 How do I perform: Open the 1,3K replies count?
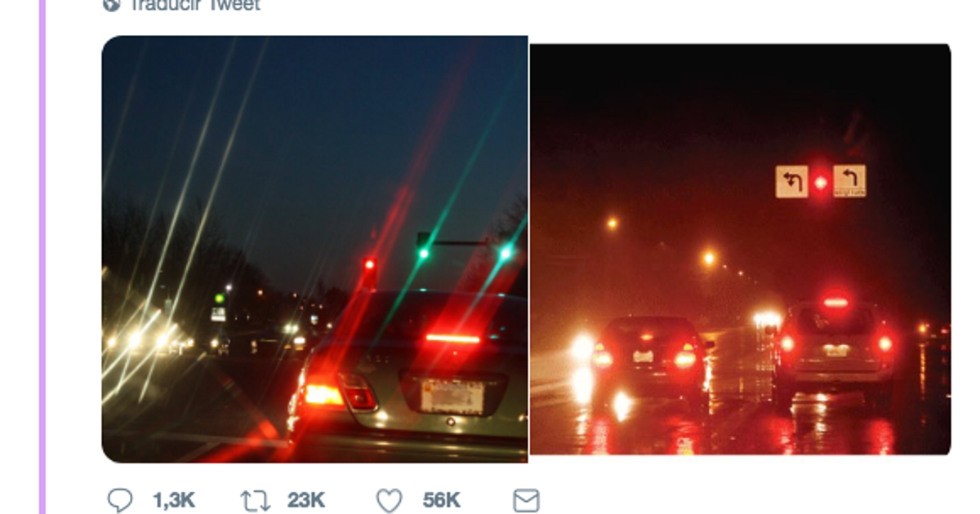[173, 500]
